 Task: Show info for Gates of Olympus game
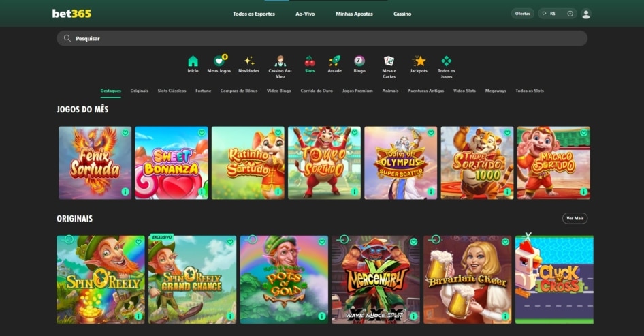431,192
